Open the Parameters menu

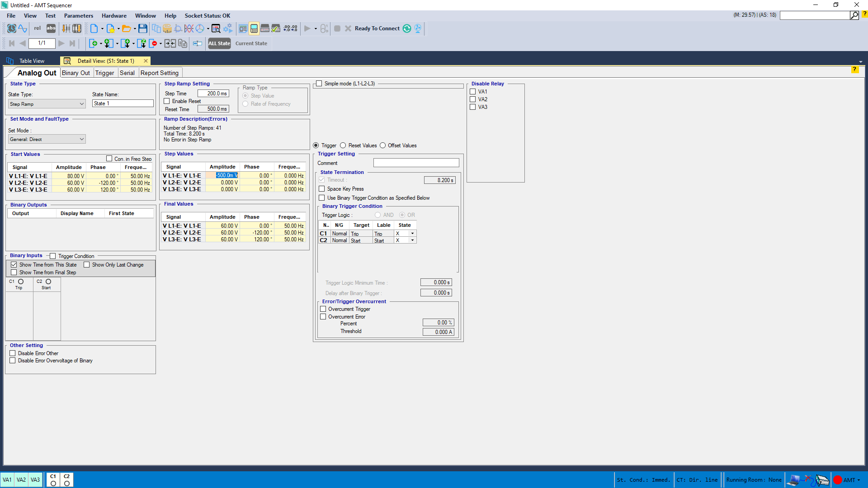click(78, 15)
